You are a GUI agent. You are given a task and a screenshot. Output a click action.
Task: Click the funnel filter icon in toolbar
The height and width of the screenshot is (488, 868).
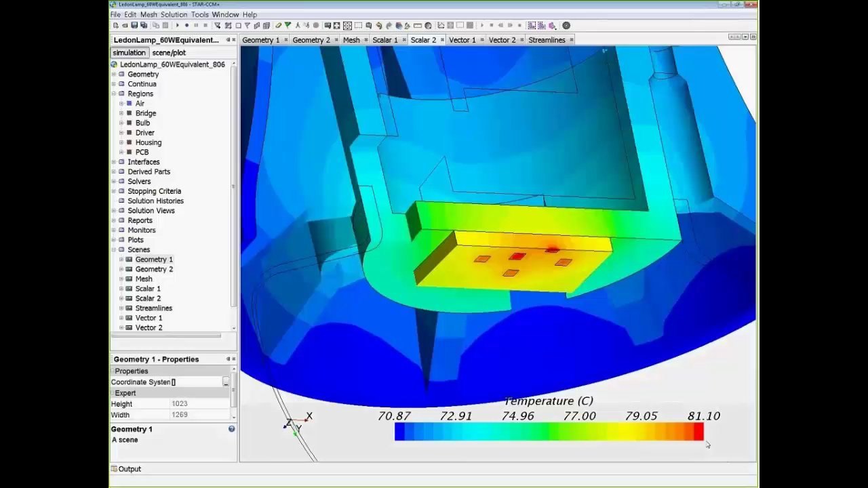click(246, 26)
